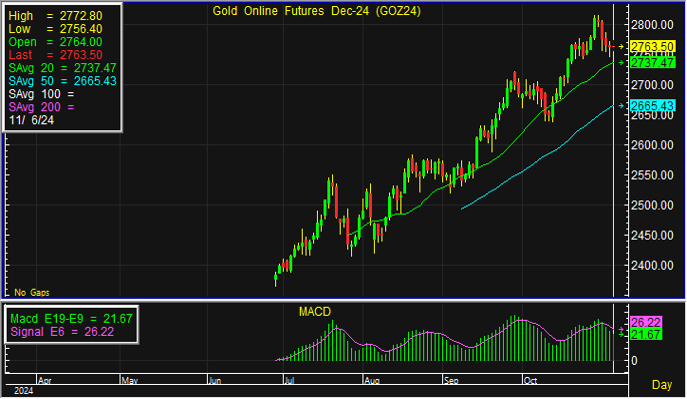The width and height of the screenshot is (687, 399).
Task: Click the 'May' time axis label
Action: (x=130, y=381)
